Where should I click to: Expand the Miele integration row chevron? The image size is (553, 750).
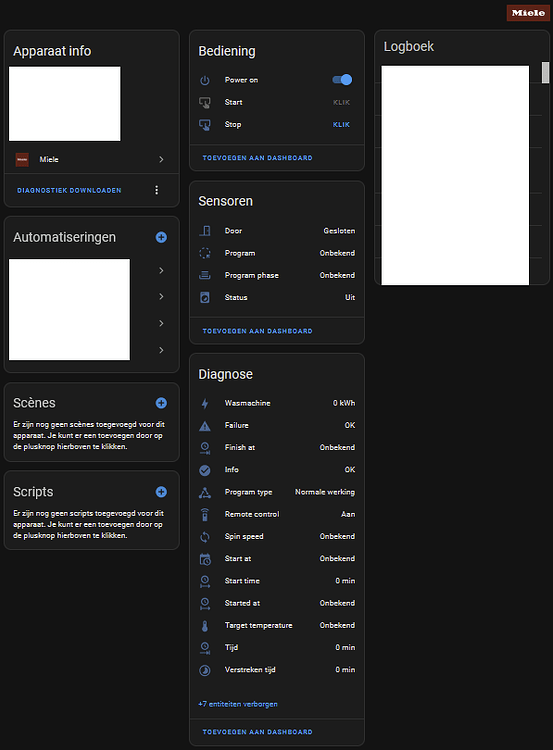click(161, 159)
